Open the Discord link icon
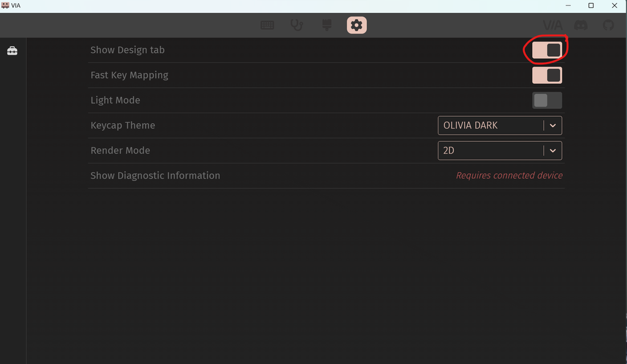Image resolution: width=627 pixels, height=364 pixels. click(581, 25)
